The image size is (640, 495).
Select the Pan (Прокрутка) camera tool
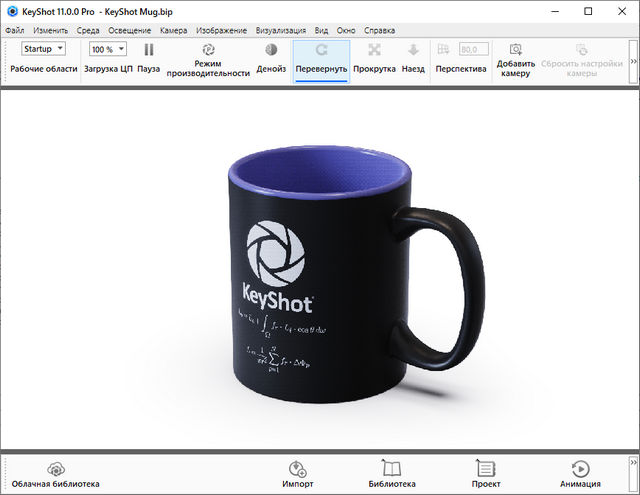pyautogui.click(x=374, y=57)
